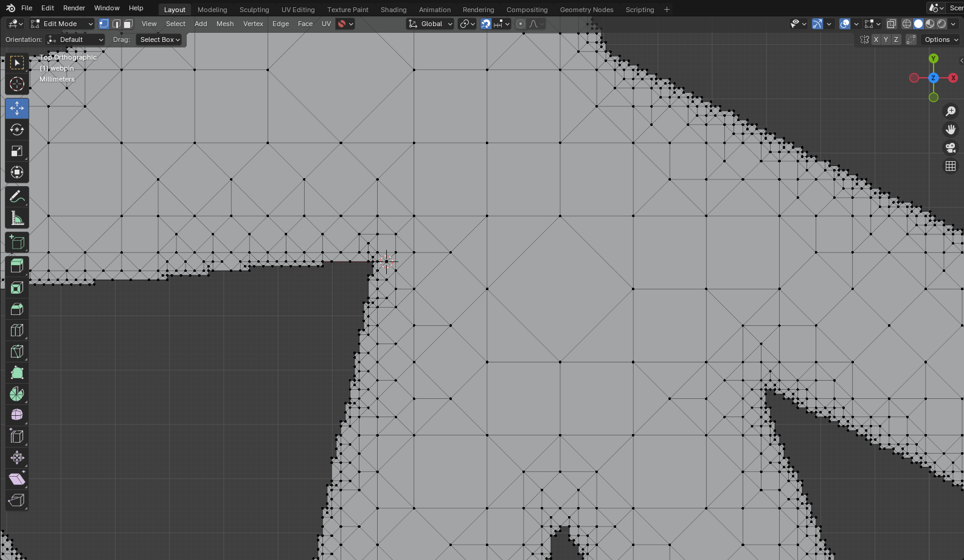Open the Orientation Default dropdown
964x560 pixels.
click(75, 40)
